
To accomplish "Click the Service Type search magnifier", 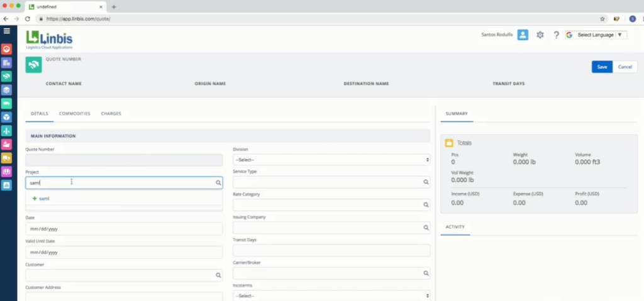I will (426, 182).
